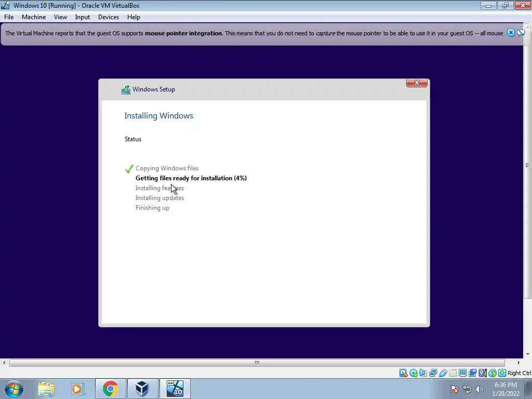Click Getting files ready for installation text

pos(191,178)
